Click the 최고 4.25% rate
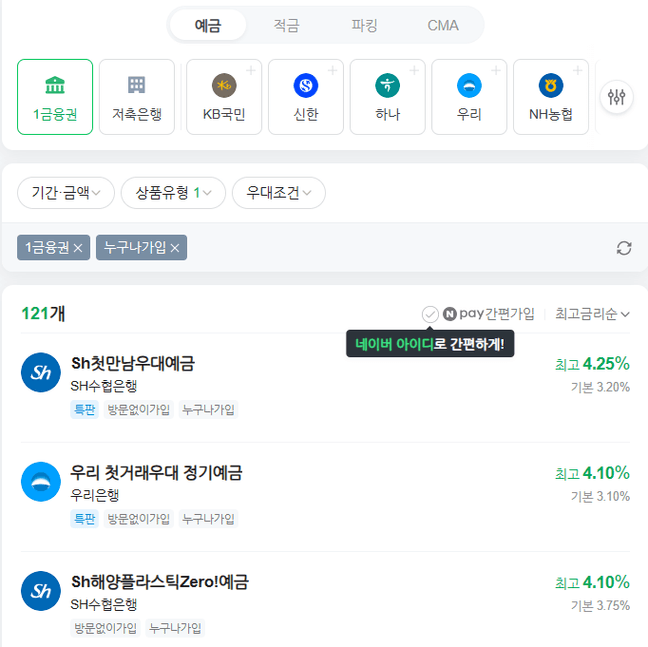648x647 pixels. 592,364
